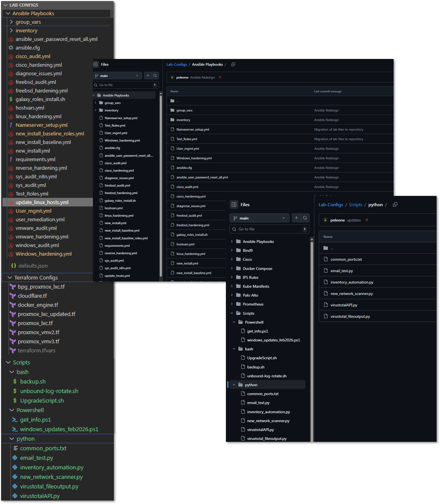Click the copy icon after the Ansible Playbooks breadcrumb
Viewport: 440px width, 504px height.
tap(233, 64)
